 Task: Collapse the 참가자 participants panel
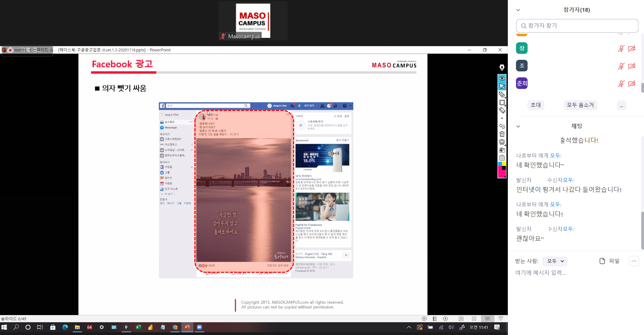pyautogui.click(x=518, y=10)
